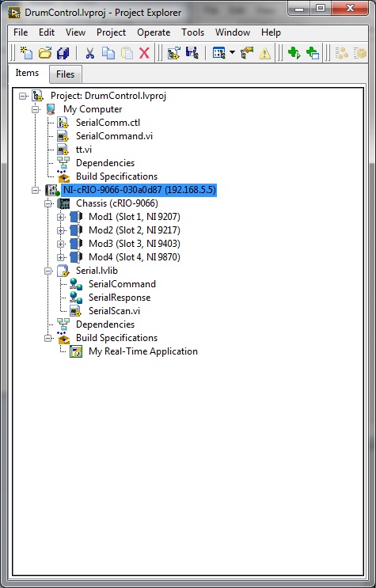Open the Window menu
Image resolution: width=376 pixels, height=588 pixels.
click(233, 32)
